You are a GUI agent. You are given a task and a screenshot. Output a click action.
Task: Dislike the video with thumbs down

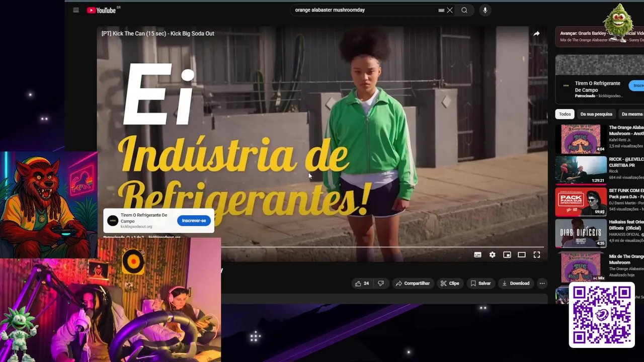(381, 284)
